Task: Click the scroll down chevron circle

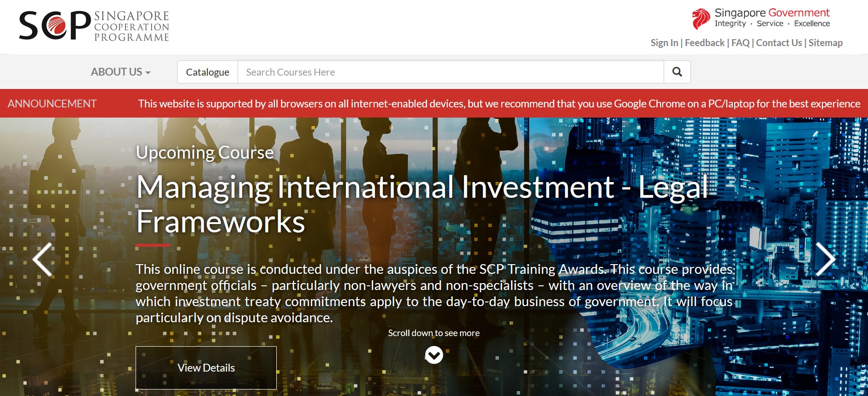Action: pyautogui.click(x=434, y=355)
